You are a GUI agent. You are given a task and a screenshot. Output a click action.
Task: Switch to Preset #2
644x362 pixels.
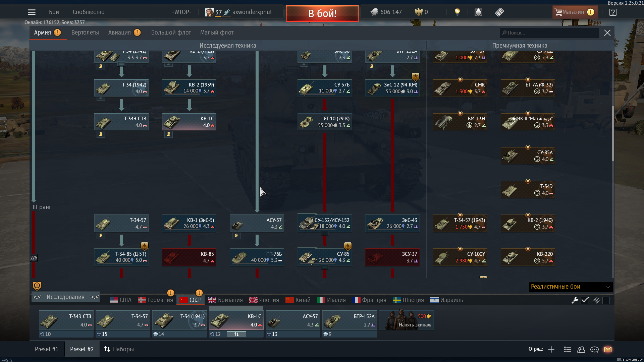pos(82,349)
